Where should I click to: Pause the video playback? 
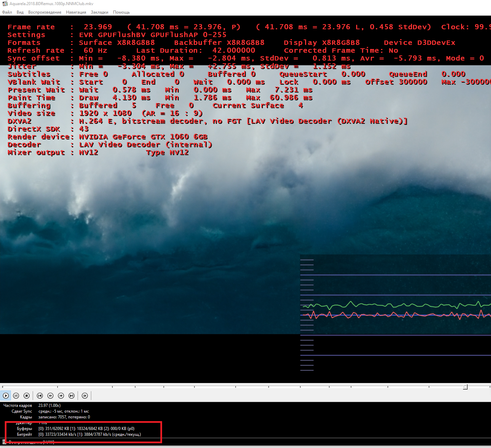(16, 396)
